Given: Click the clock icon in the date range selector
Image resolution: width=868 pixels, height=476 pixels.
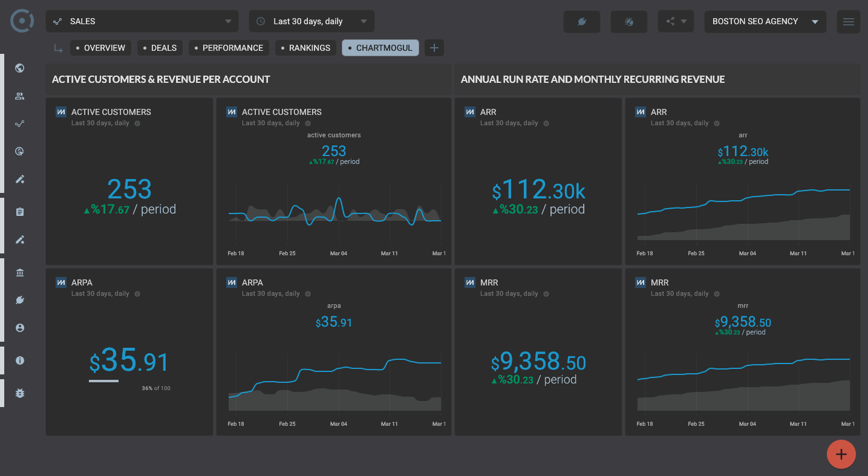Looking at the screenshot, I should 261,21.
